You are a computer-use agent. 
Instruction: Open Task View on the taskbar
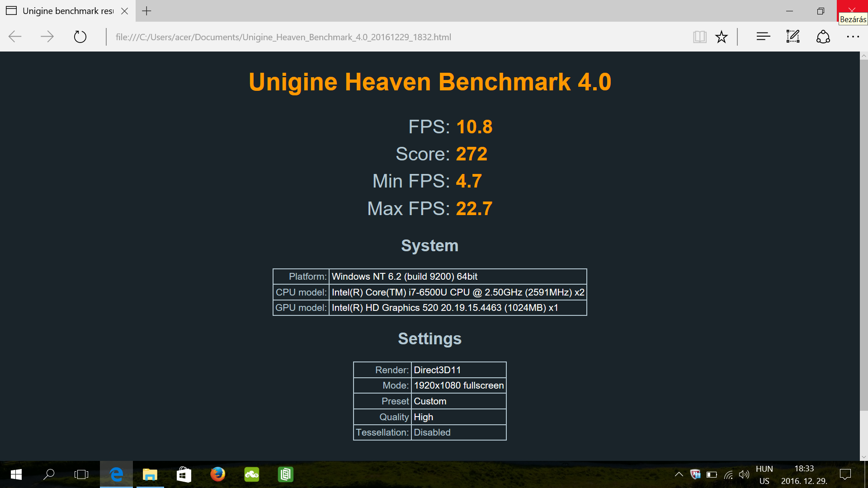point(81,474)
